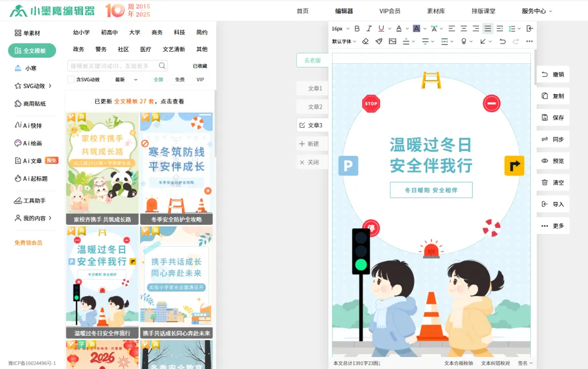Image resolution: width=588 pixels, height=369 pixels.
Task: Check the 含SVG动效 checkbox
Action: [71, 79]
